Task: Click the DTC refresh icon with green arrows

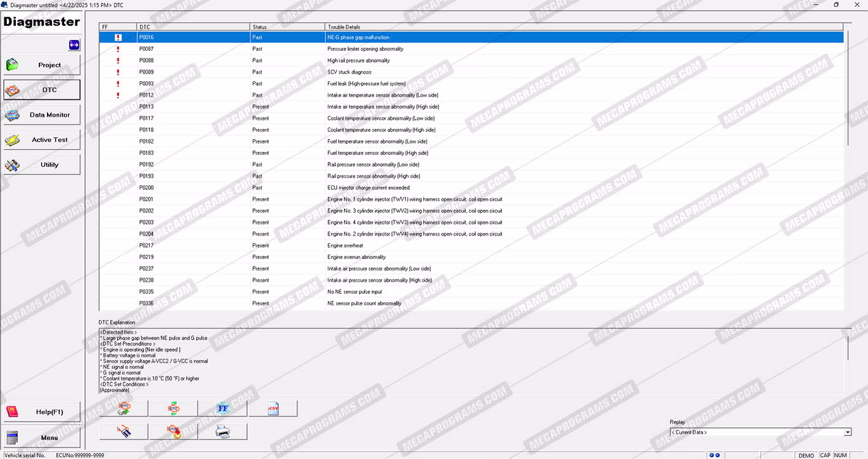Action: click(173, 409)
